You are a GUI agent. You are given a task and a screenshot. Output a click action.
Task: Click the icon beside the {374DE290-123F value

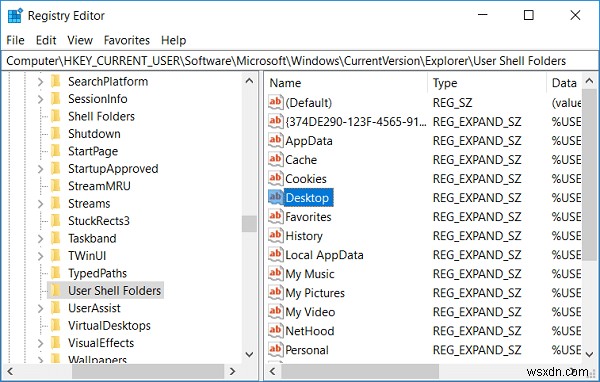tap(276, 121)
